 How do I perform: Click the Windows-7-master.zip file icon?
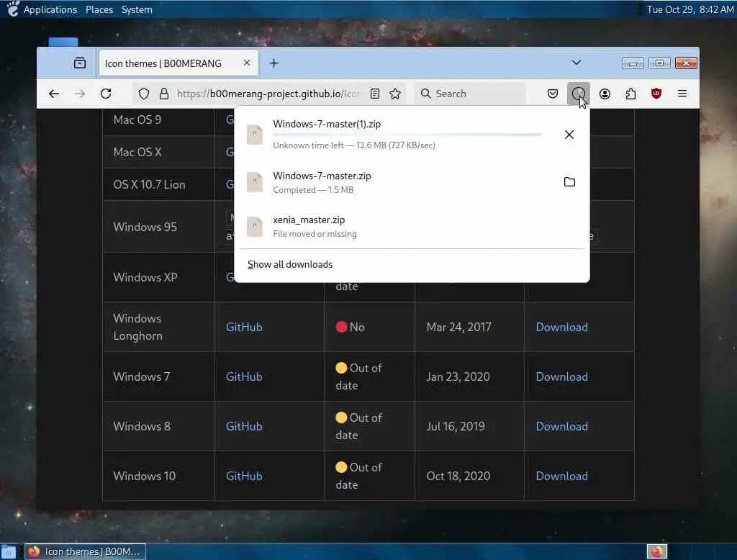click(255, 182)
